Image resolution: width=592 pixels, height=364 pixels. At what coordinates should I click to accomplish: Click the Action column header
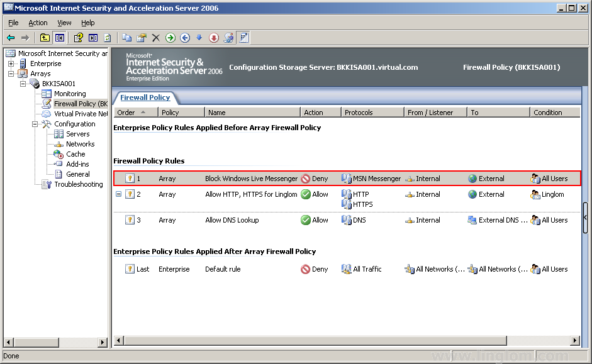click(x=321, y=113)
